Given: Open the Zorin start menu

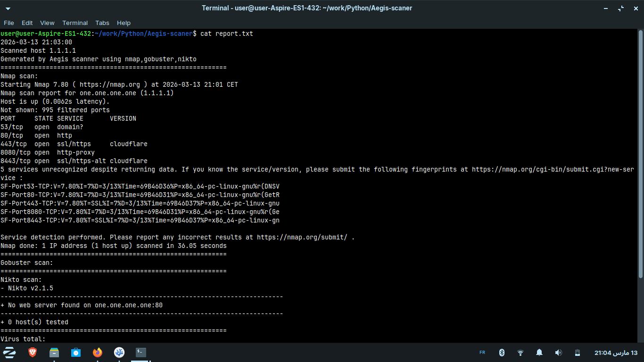Looking at the screenshot, I should pyautogui.click(x=9, y=353).
